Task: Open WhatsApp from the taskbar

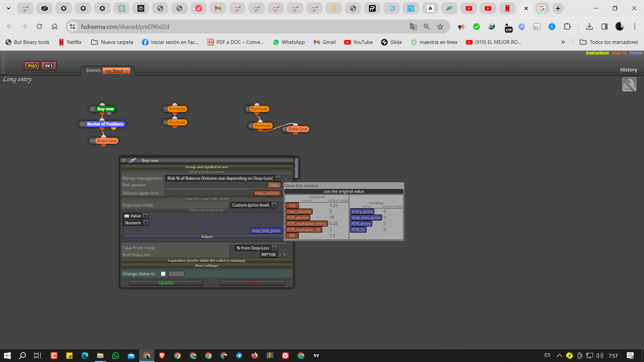Action: pos(116,356)
